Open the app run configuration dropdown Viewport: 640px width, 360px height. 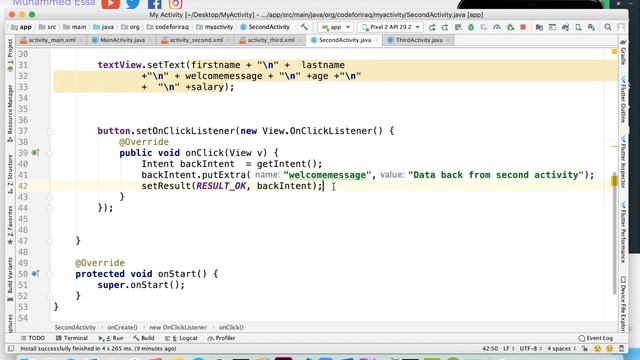336,27
